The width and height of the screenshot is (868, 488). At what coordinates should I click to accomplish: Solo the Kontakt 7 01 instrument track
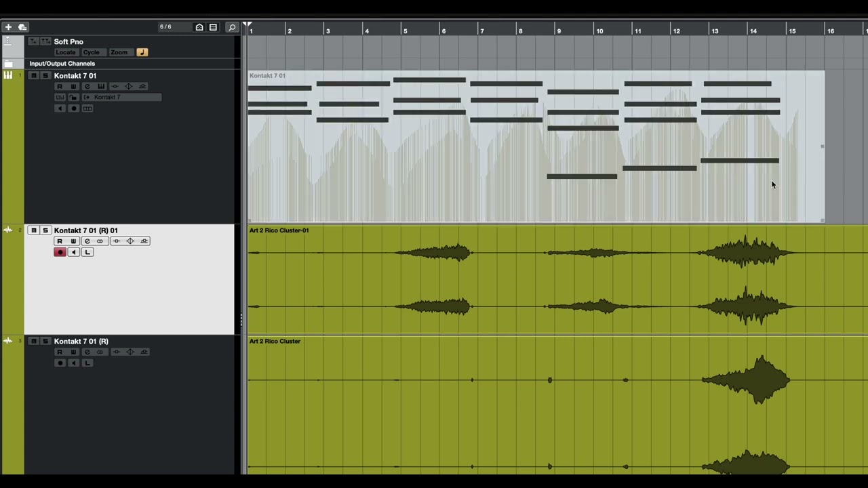(45, 76)
